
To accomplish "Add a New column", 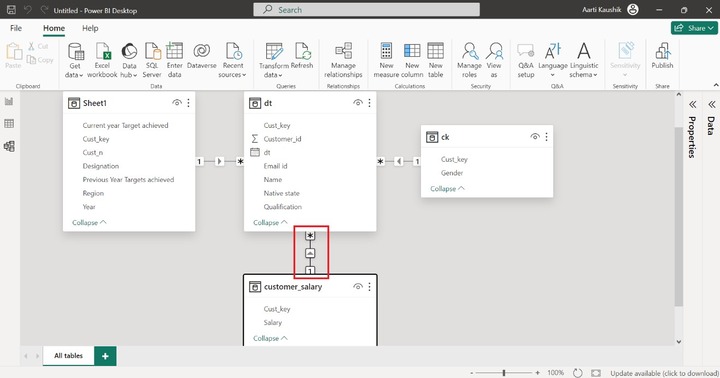I will (412, 60).
